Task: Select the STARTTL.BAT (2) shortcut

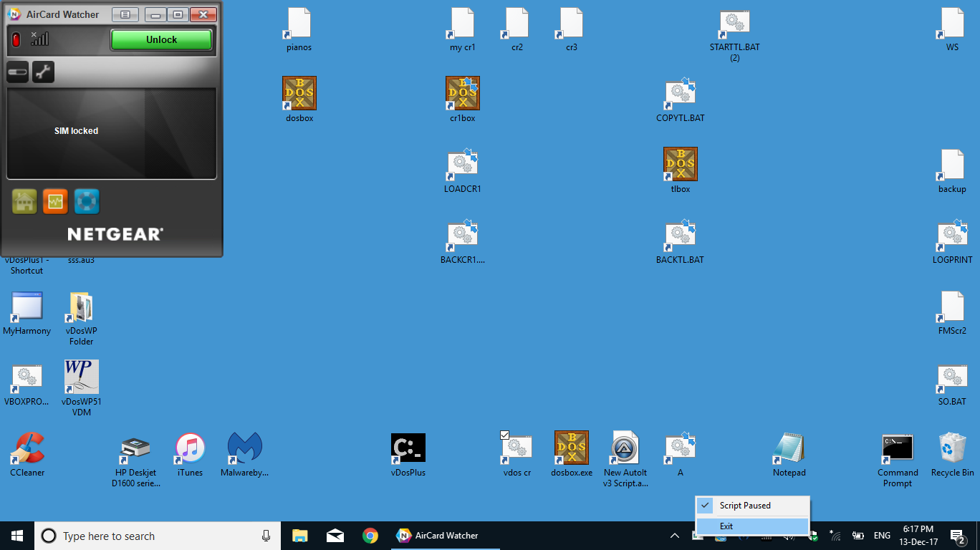Action: 735,34
